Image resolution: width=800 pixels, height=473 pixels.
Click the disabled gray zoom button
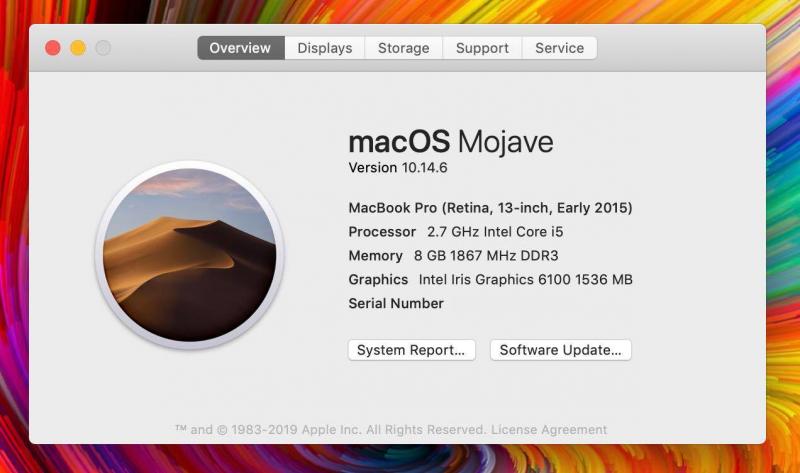pos(103,48)
